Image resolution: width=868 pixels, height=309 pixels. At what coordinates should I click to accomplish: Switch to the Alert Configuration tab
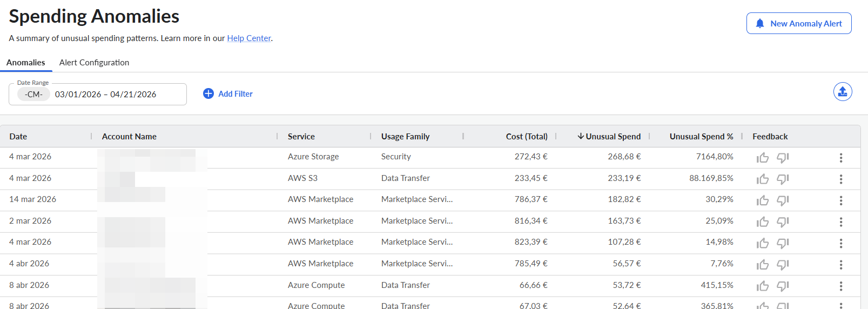(94, 63)
